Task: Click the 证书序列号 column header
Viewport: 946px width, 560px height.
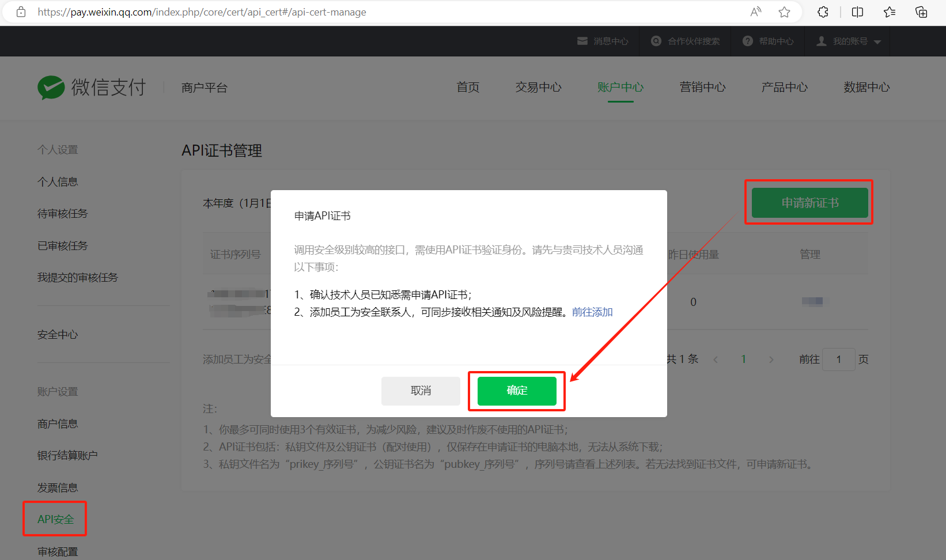Action: [x=235, y=254]
